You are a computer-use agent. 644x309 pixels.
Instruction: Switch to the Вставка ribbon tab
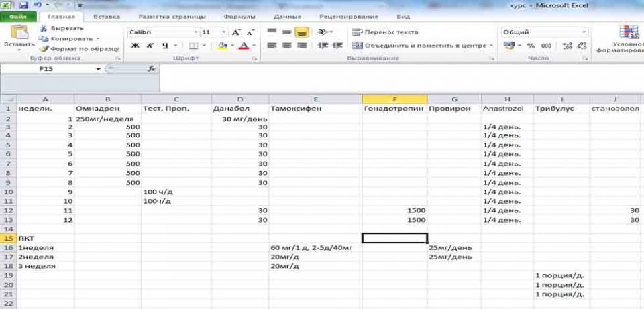[x=107, y=16]
